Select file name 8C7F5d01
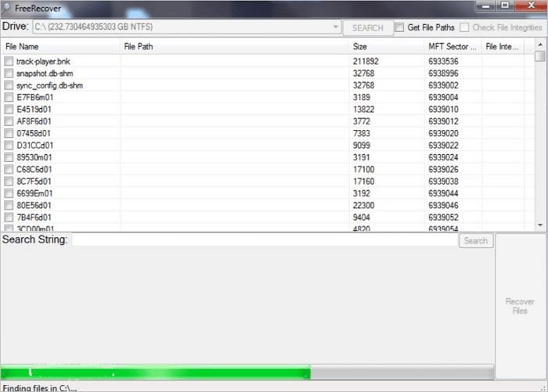Screen dimensions: 548x392 tap(34, 182)
